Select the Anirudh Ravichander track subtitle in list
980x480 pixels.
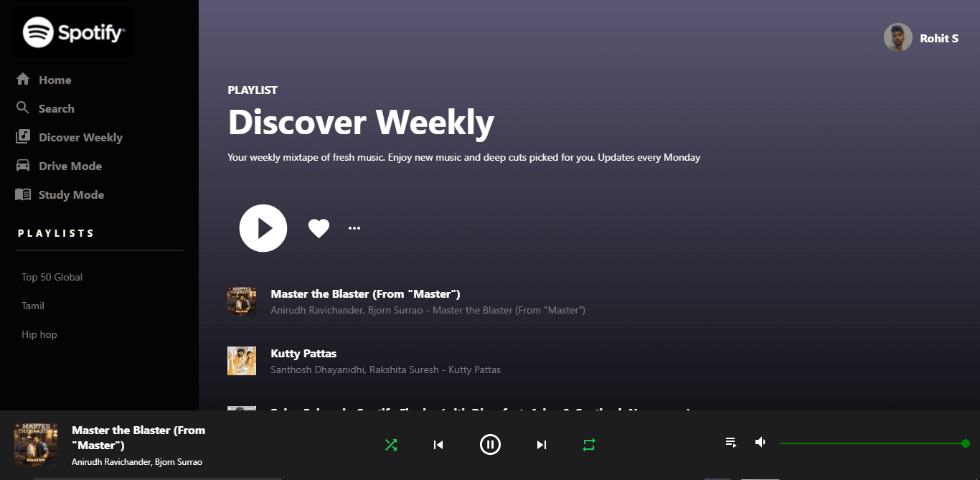pyautogui.click(x=428, y=310)
